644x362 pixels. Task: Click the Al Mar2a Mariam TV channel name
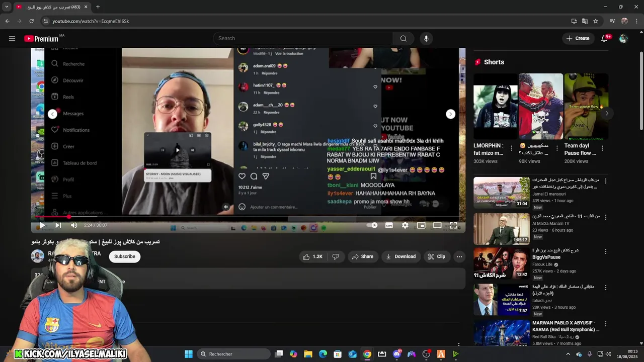551,223
